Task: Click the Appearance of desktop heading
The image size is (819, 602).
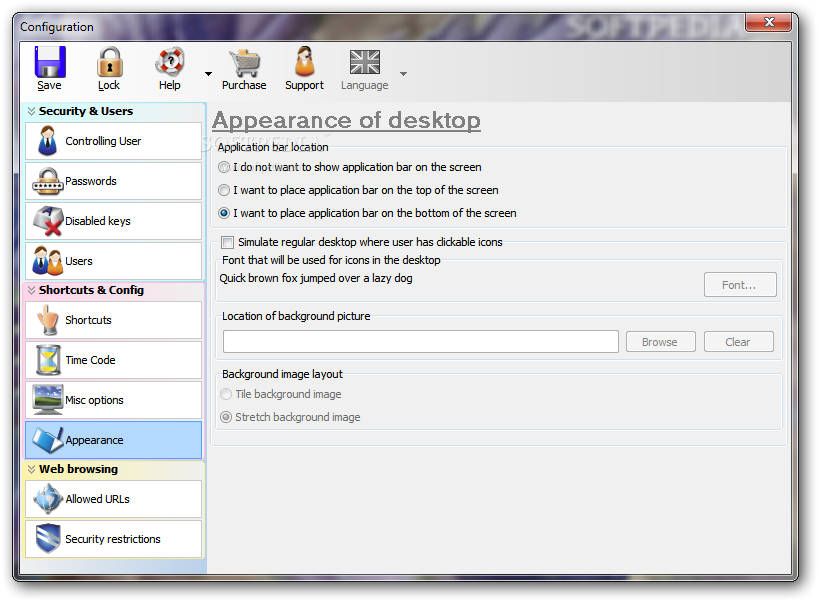Action: [x=346, y=121]
